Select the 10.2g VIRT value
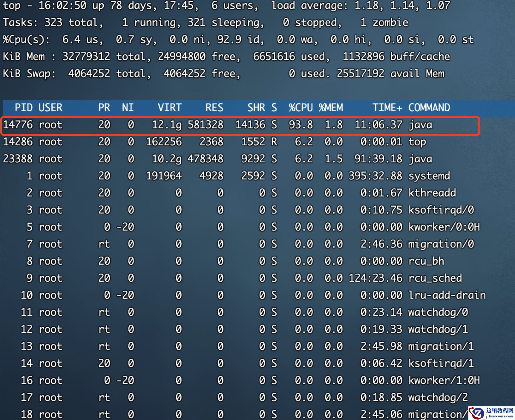 point(167,159)
